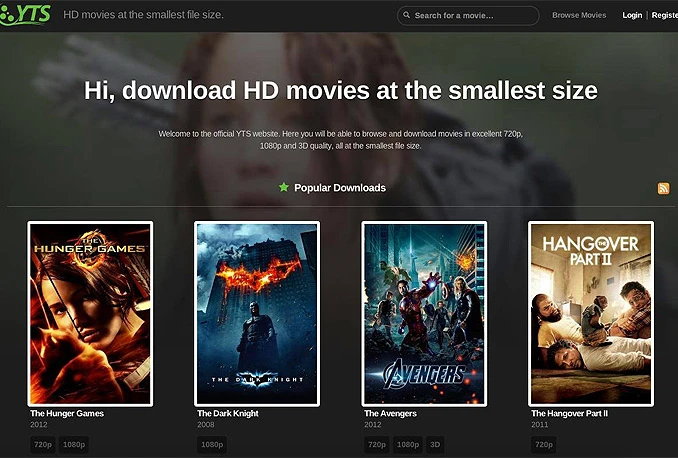Image resolution: width=678 pixels, height=458 pixels.
Task: Select 720p for The Hunger Games
Action: pyautogui.click(x=43, y=445)
